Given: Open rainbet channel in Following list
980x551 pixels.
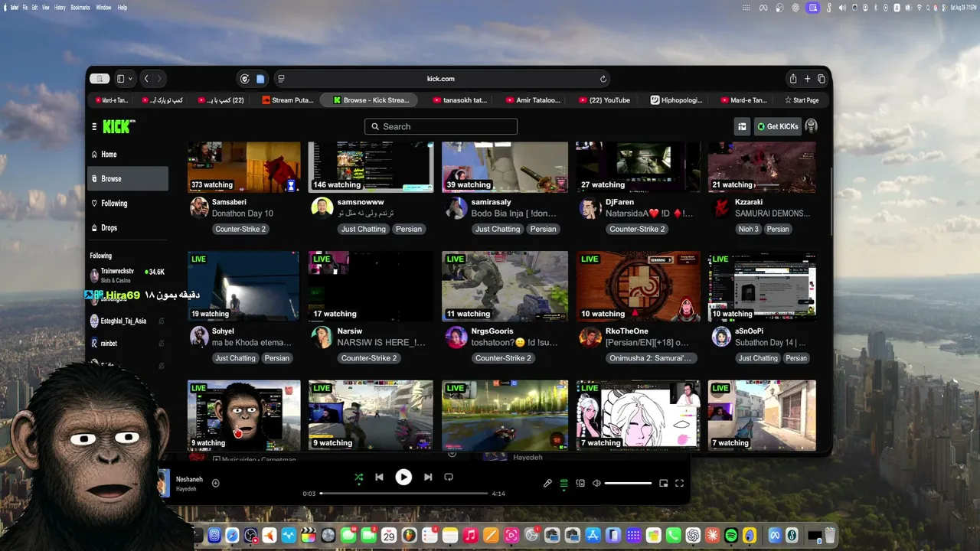Looking at the screenshot, I should coord(128,344).
